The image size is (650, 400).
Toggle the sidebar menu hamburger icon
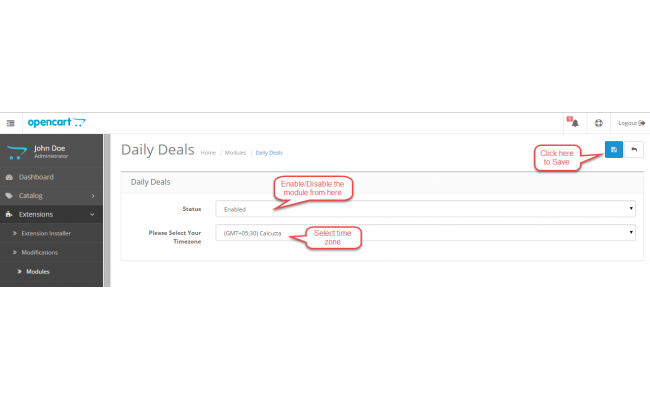pyautogui.click(x=11, y=123)
